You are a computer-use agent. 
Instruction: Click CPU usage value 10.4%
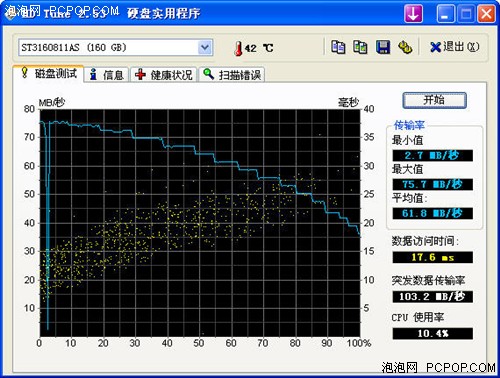click(433, 333)
